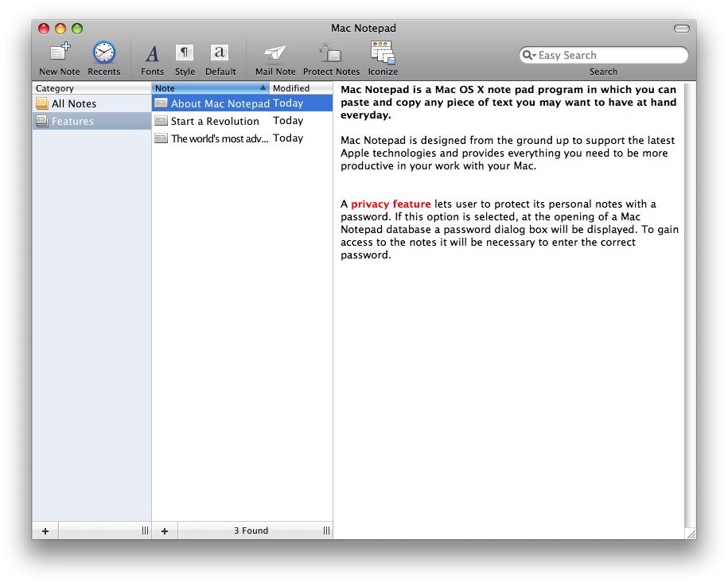Click the toolbar toggle pill button

(x=682, y=29)
